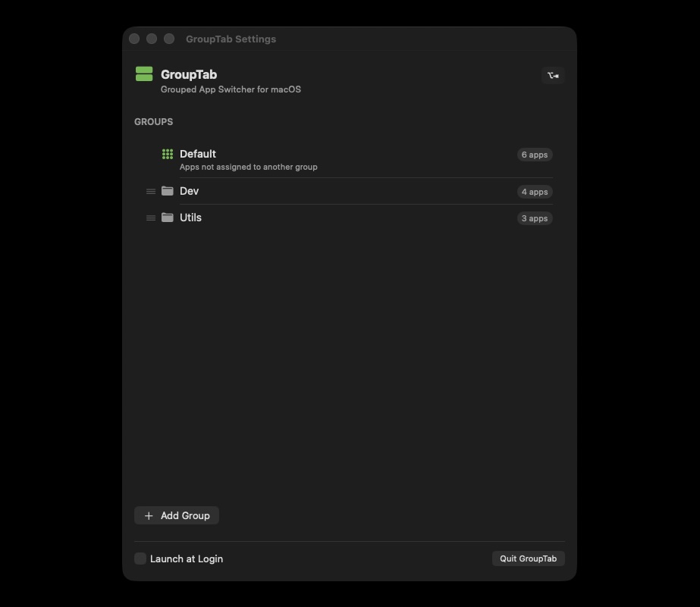Click the GroupTab title in the header
The image size is (700, 607).
click(188, 74)
